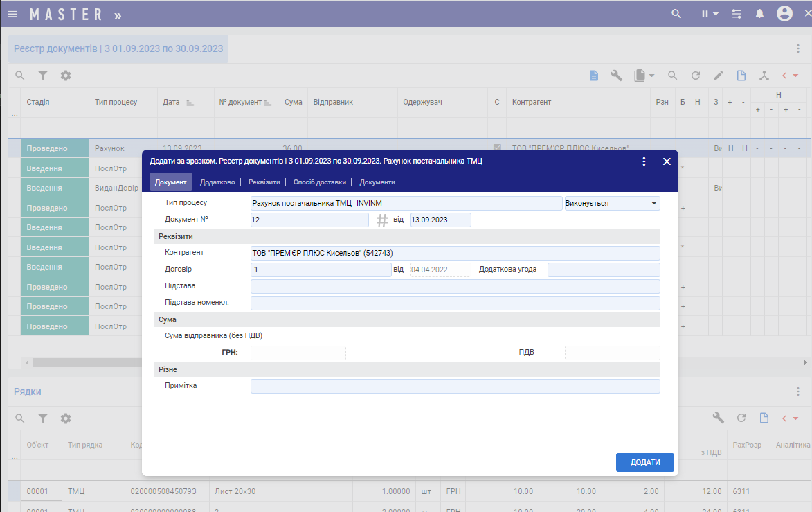812x512 pixels.
Task: Open the user account avatar menu
Action: click(784, 14)
